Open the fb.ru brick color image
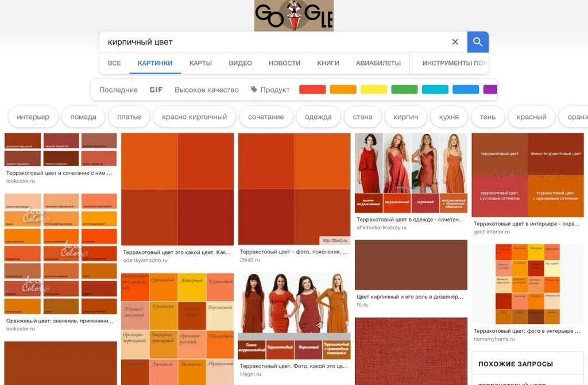This screenshot has height=385, width=588. [x=411, y=265]
